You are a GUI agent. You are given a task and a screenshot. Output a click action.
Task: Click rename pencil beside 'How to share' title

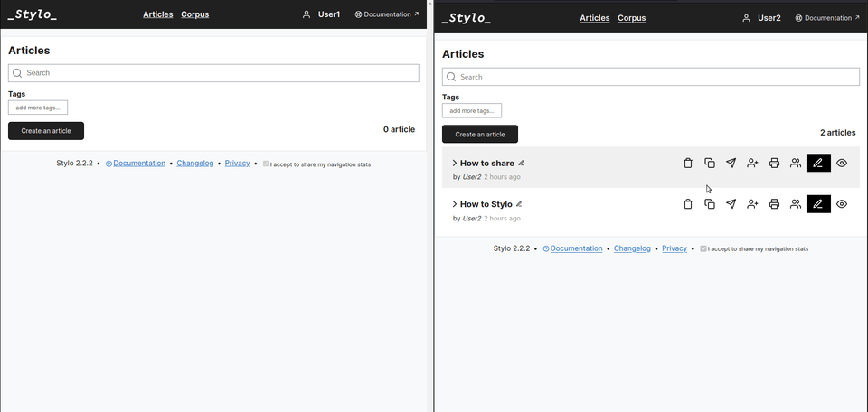[521, 164]
